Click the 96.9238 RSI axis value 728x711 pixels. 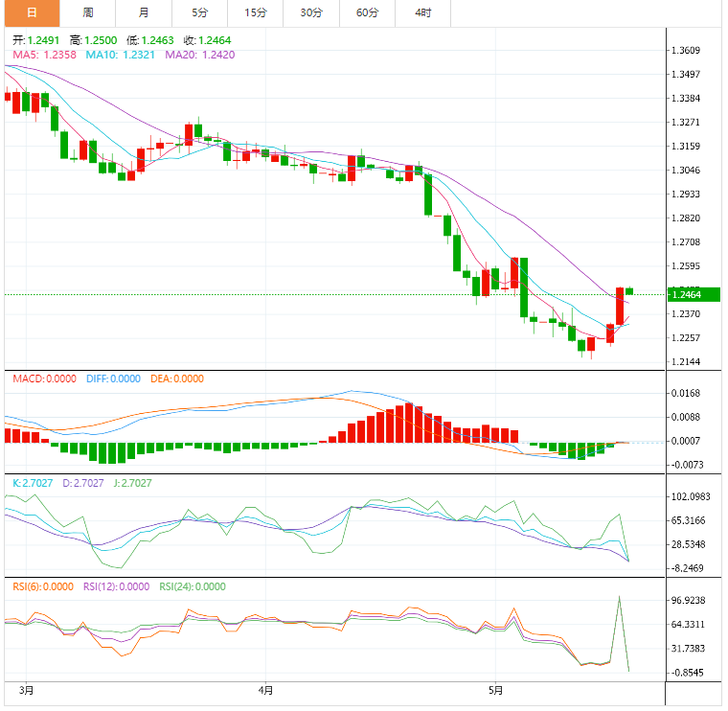click(x=688, y=600)
